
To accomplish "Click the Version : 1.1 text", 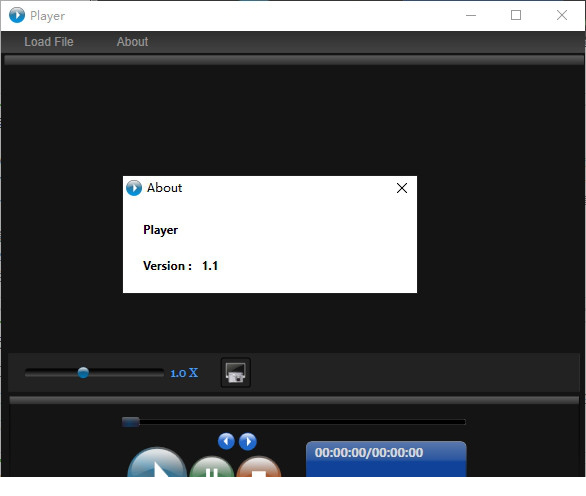I will point(181,266).
